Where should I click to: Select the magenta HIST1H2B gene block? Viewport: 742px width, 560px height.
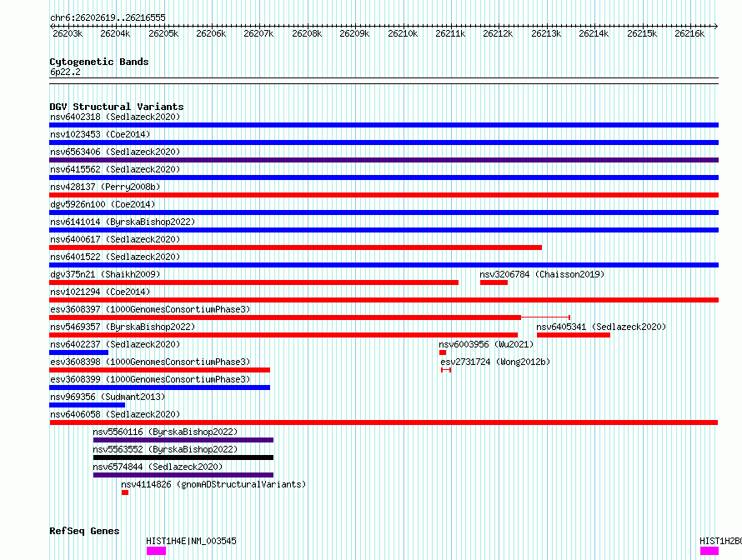[x=709, y=551]
